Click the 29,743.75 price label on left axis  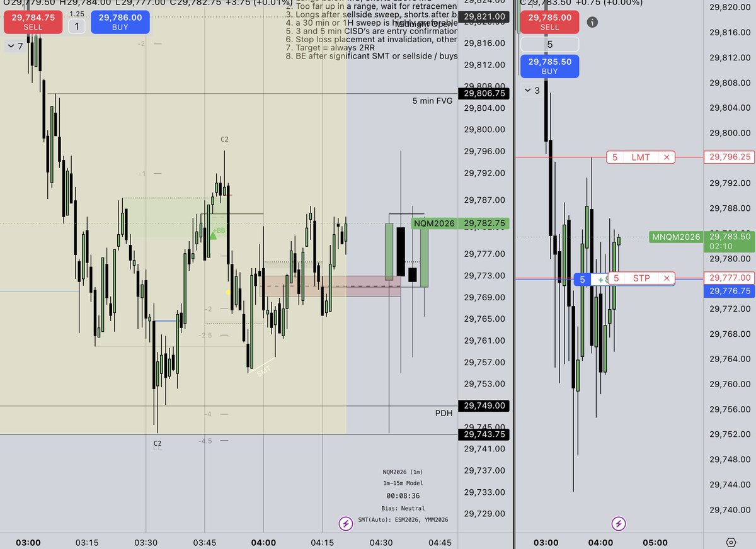pyautogui.click(x=484, y=434)
